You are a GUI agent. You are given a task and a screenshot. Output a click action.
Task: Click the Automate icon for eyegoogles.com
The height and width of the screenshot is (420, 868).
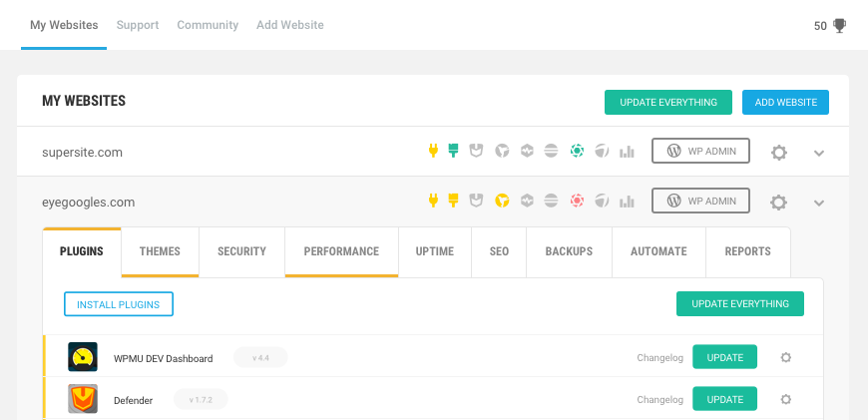click(x=602, y=201)
